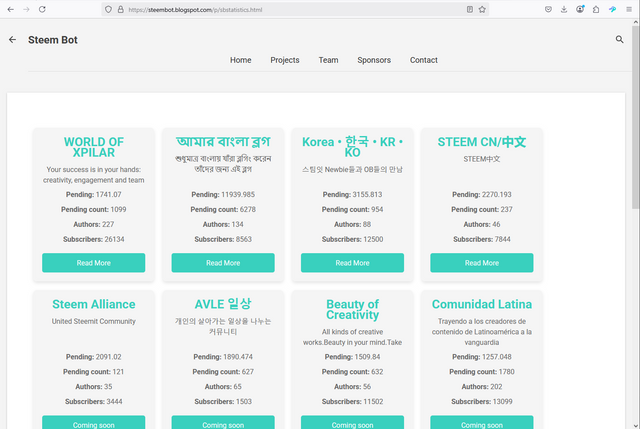Click 'Authors: 134' text
The width and height of the screenshot is (640, 429).
click(223, 225)
